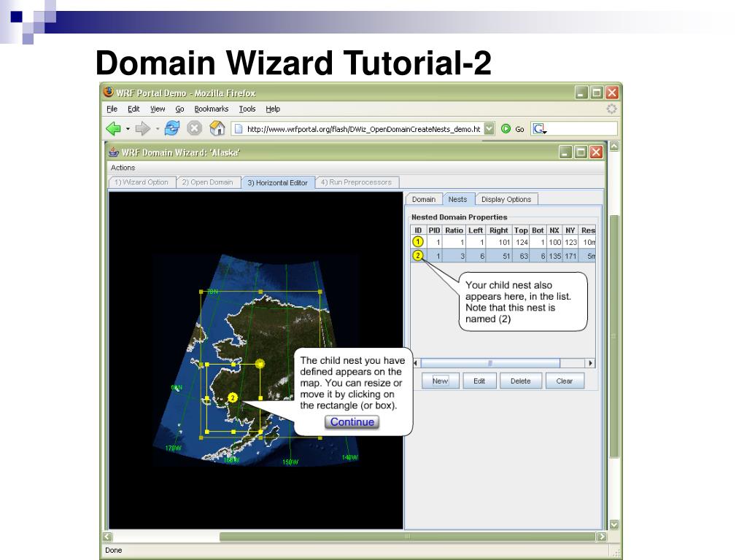Viewport: 747px width, 560px height.
Task: Click the NY value 171 cell
Action: click(570, 256)
